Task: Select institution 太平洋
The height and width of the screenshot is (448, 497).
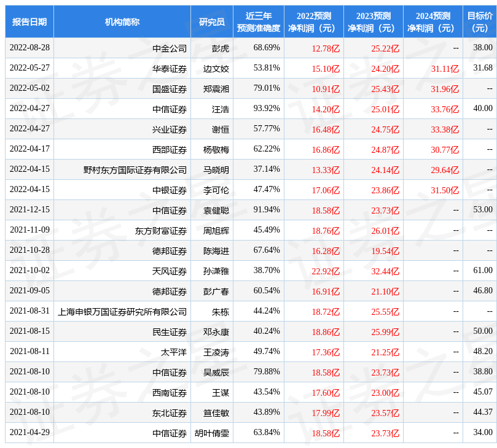Action: point(174,352)
